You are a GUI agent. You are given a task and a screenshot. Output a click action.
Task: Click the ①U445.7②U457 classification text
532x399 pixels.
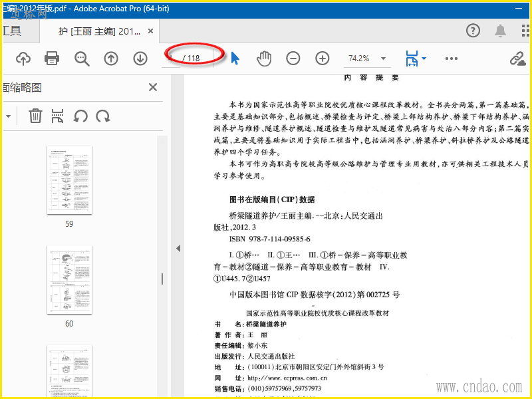pos(242,279)
